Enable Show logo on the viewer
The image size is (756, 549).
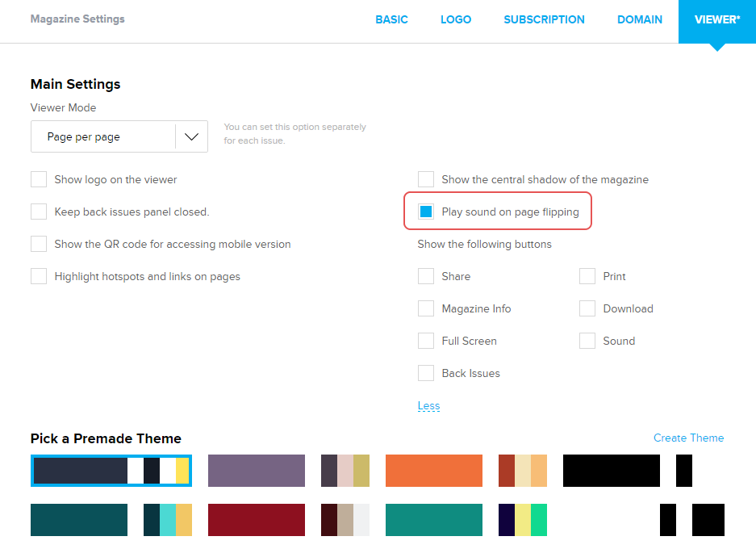tap(39, 179)
